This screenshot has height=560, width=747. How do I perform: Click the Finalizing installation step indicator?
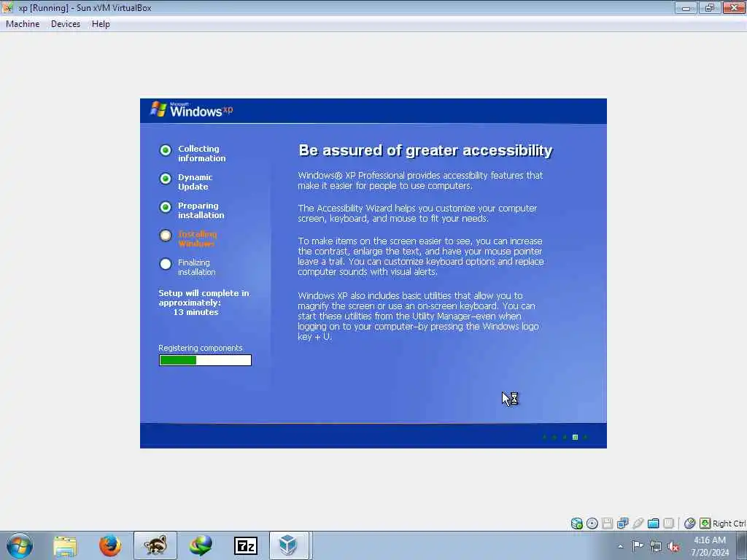coord(166,264)
